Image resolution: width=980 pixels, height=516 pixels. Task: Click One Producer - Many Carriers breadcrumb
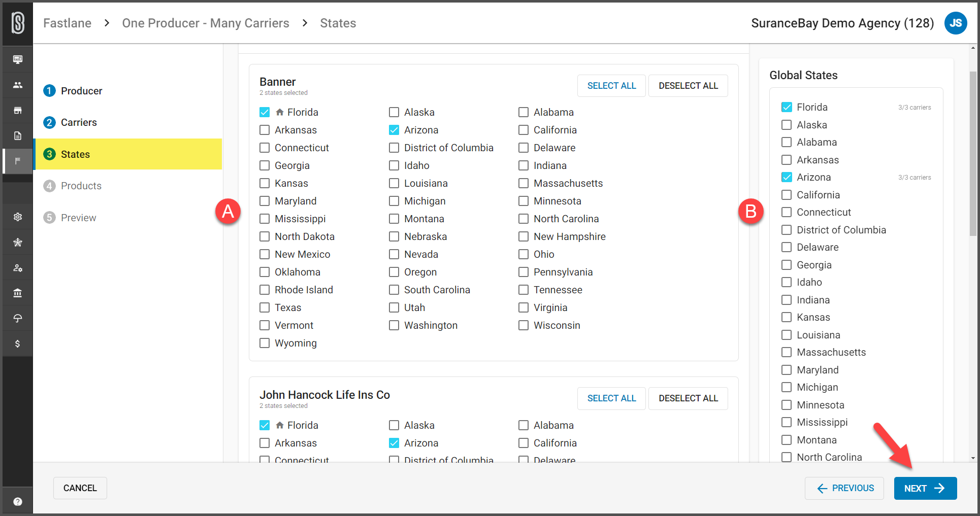coord(206,23)
